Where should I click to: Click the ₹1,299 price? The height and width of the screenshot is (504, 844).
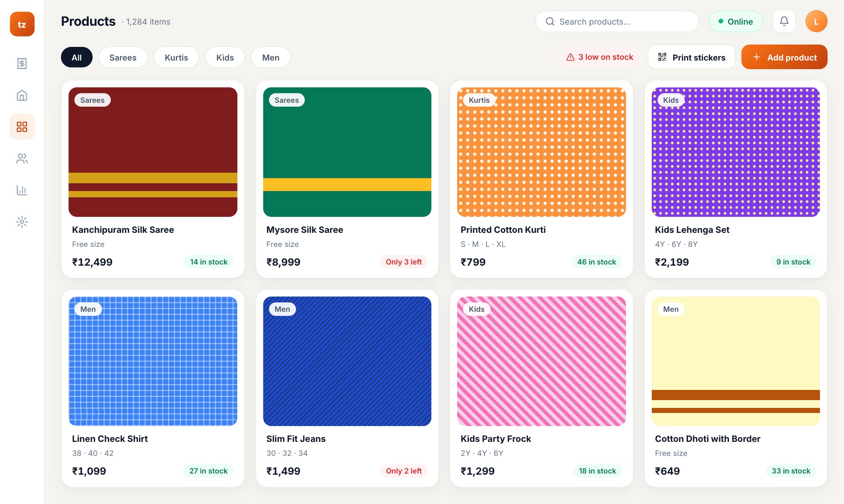tap(477, 471)
